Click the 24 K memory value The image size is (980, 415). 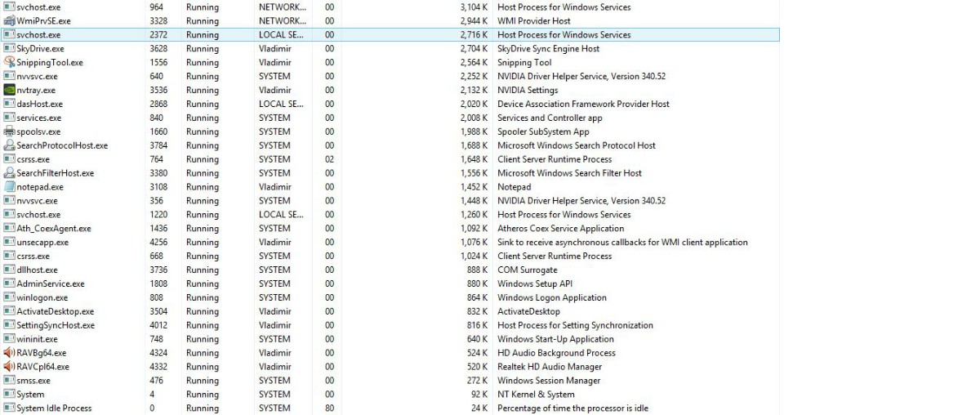pyautogui.click(x=477, y=408)
